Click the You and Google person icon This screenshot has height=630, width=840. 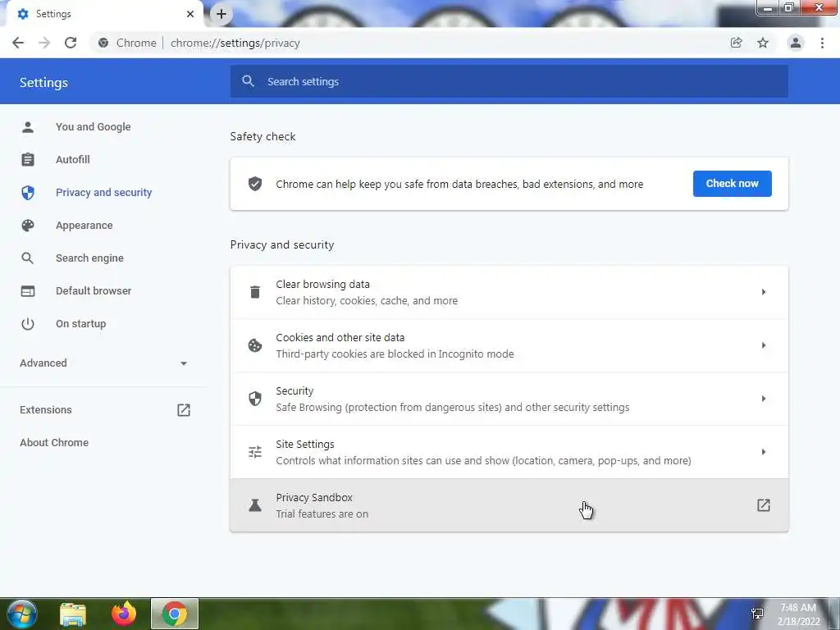tap(28, 127)
